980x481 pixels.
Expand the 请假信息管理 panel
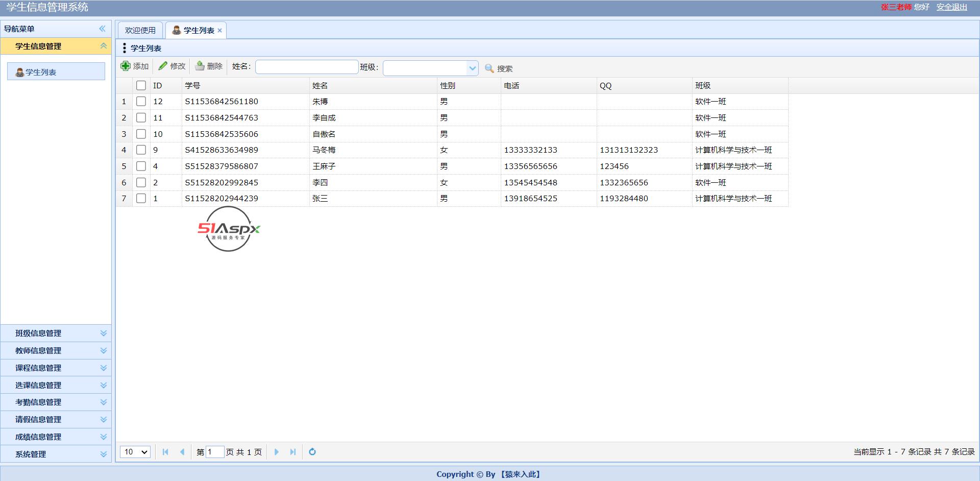[x=104, y=420]
